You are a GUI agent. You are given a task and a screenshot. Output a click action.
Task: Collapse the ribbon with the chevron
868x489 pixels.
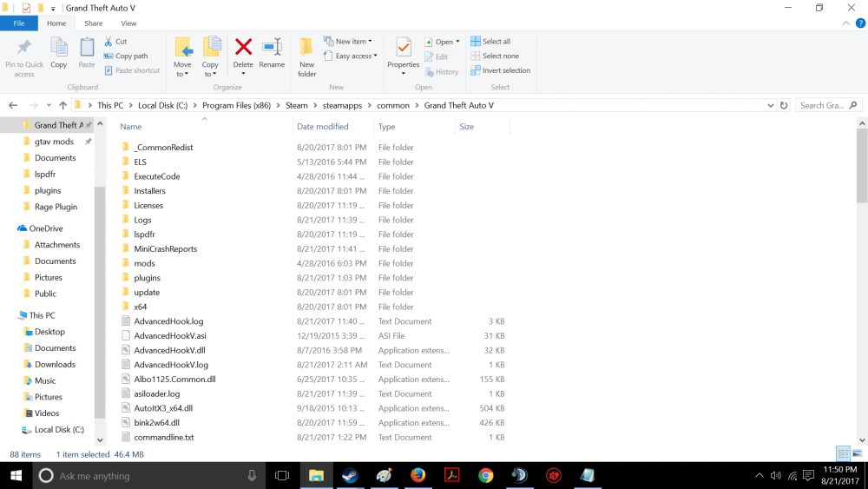pos(845,23)
